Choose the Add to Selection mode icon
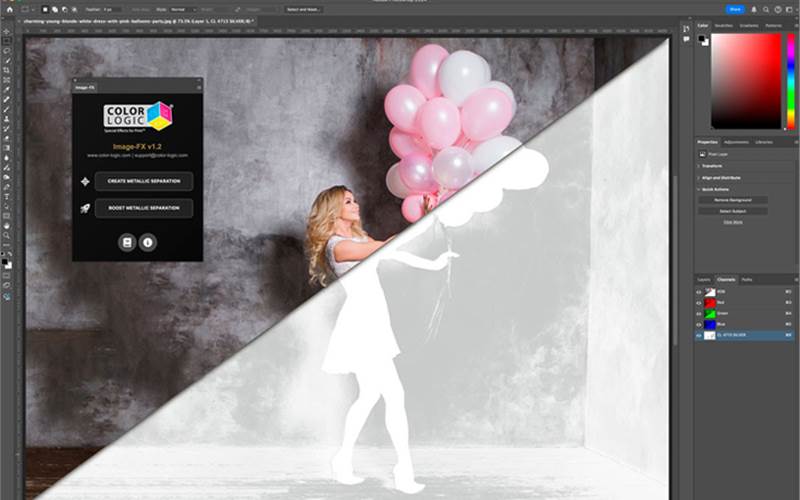The image size is (800, 500). click(x=55, y=9)
